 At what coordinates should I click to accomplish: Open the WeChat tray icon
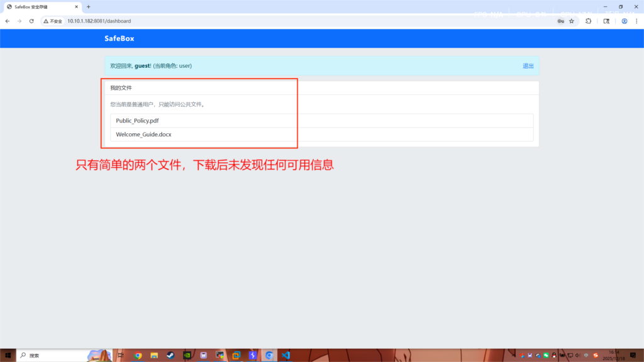(546, 356)
